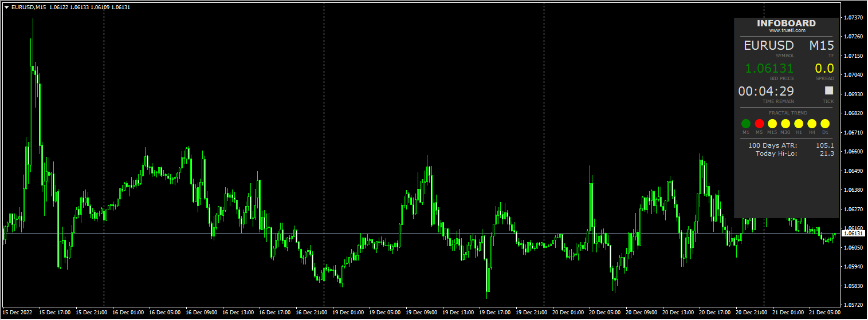The height and width of the screenshot is (320, 868).
Task: Click the 20 Dec 01:00 time label
Action: (x=568, y=313)
